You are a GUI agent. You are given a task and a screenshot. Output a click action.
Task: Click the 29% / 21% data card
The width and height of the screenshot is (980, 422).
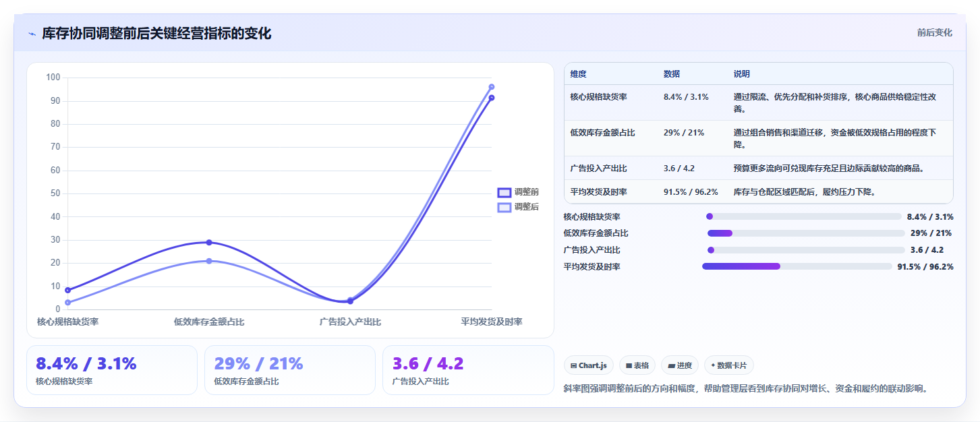(290, 370)
